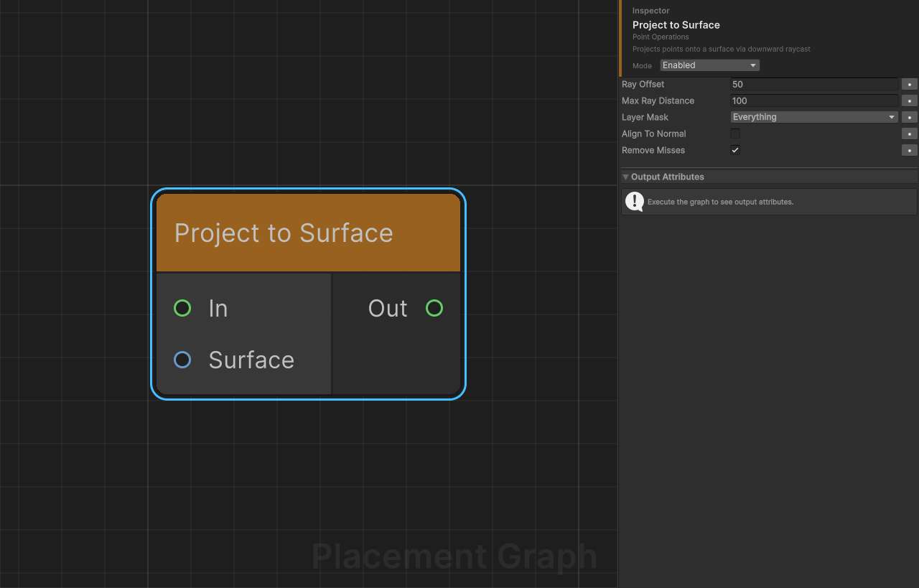Click the Max Ray Distance label
This screenshot has height=588, width=919.
658,101
